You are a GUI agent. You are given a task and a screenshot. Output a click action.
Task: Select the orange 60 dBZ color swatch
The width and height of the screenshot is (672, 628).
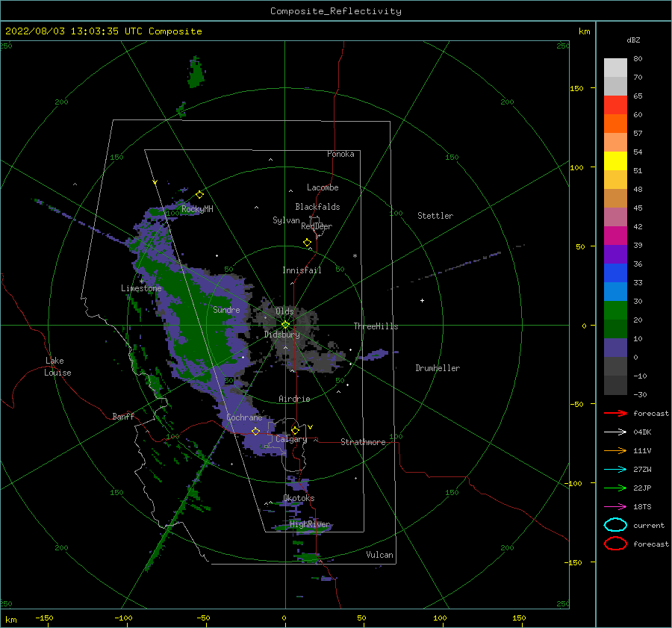tap(615, 123)
